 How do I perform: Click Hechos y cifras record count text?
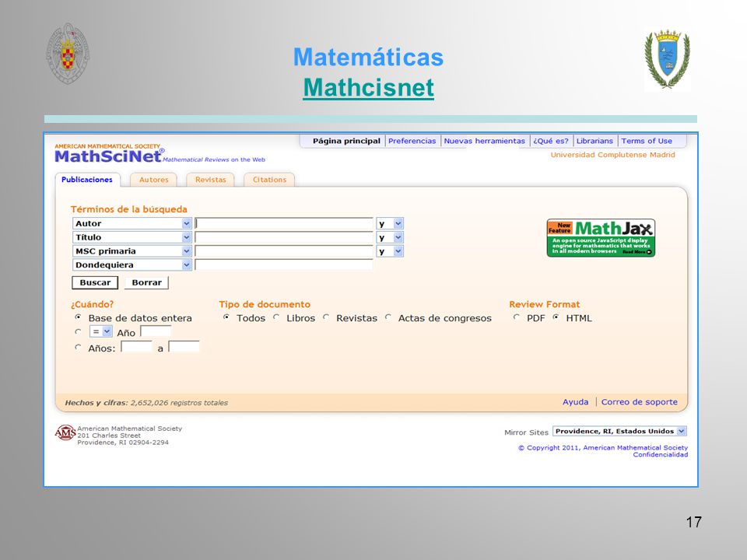click(x=146, y=403)
